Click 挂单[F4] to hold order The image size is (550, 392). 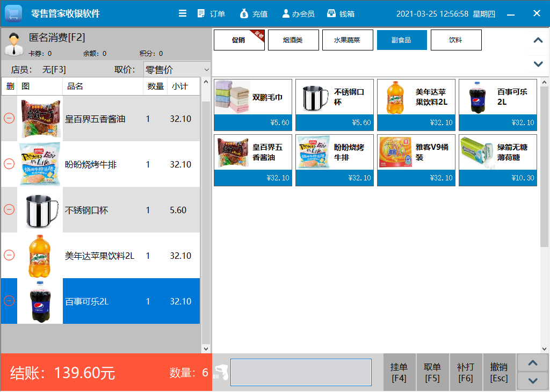pos(399,372)
